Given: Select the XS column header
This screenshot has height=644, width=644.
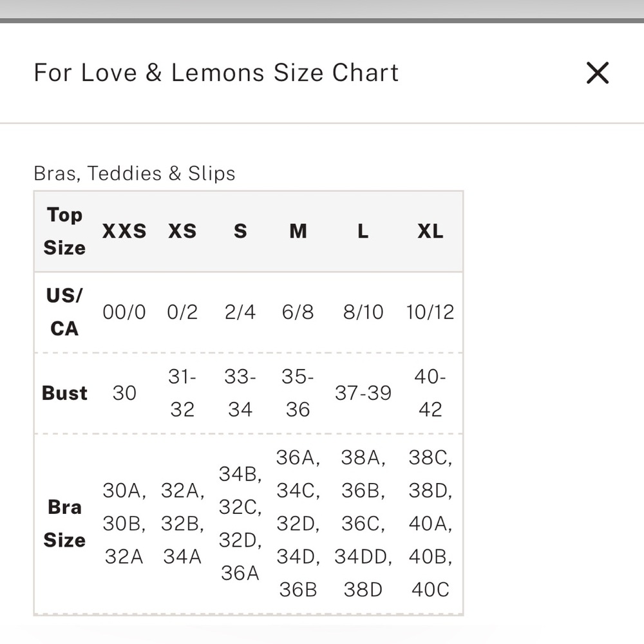Looking at the screenshot, I should (x=182, y=231).
